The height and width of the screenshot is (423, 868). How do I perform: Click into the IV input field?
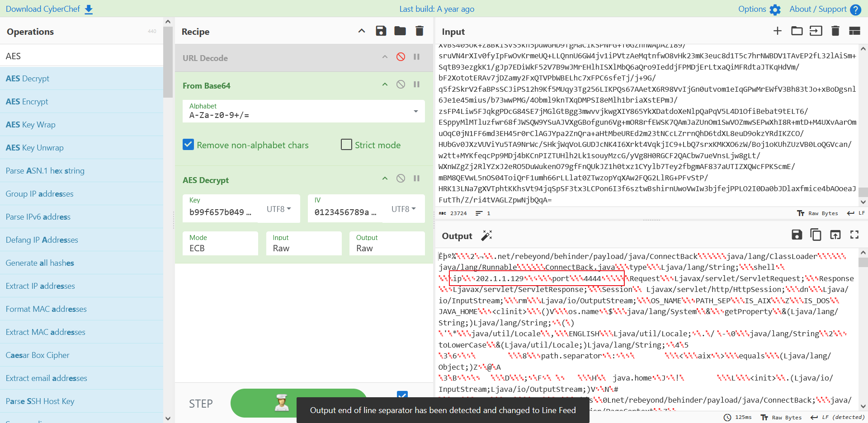(x=345, y=212)
